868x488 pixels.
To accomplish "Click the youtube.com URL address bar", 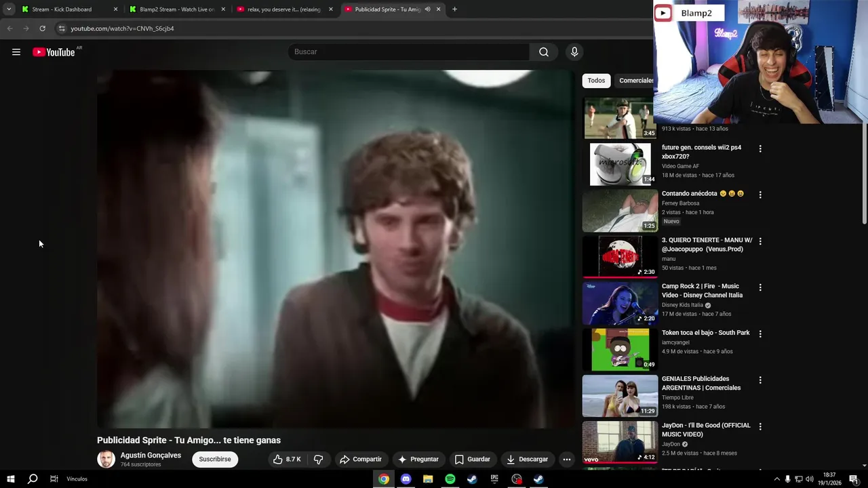I will point(122,28).
